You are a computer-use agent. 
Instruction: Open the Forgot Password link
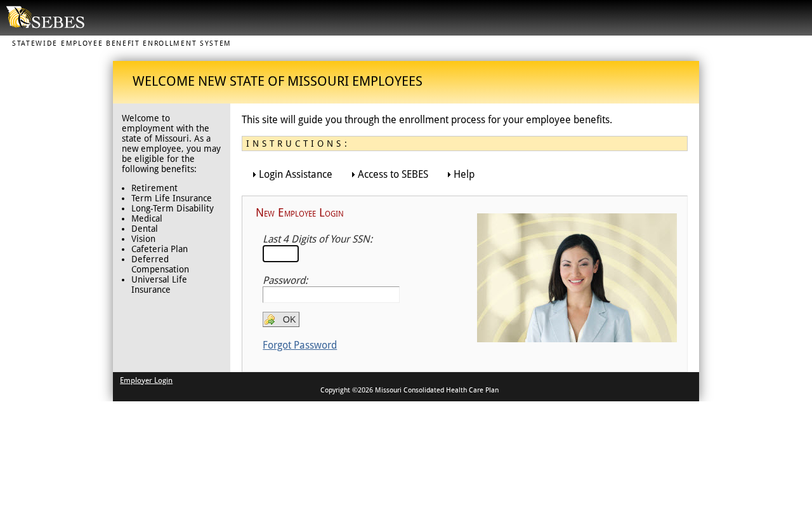(x=299, y=345)
